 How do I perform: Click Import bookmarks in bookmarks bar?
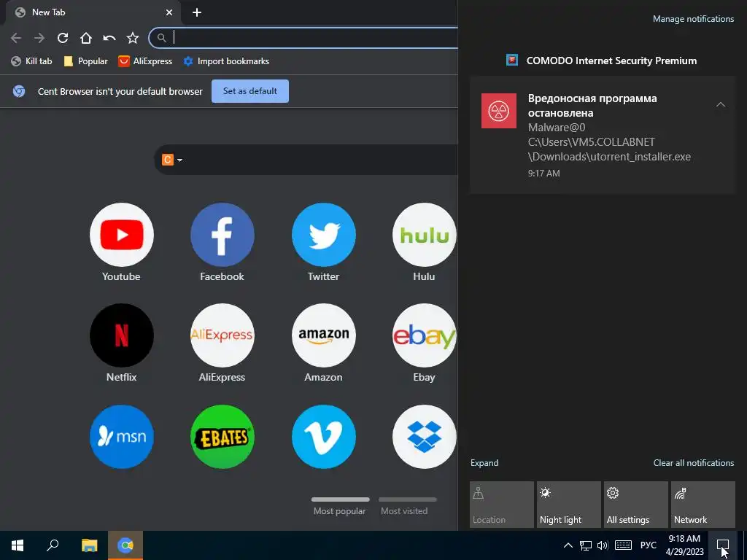pyautogui.click(x=226, y=61)
